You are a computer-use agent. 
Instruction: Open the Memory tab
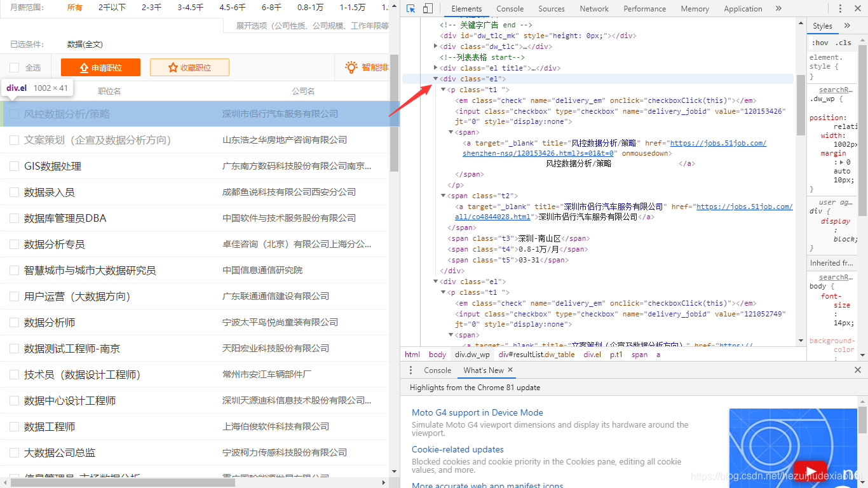(x=695, y=9)
